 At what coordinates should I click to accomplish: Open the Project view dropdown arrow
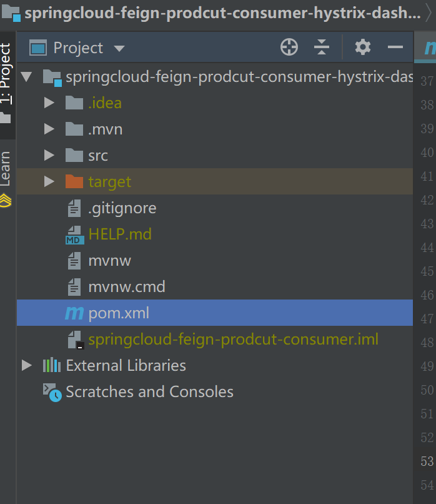tap(119, 49)
